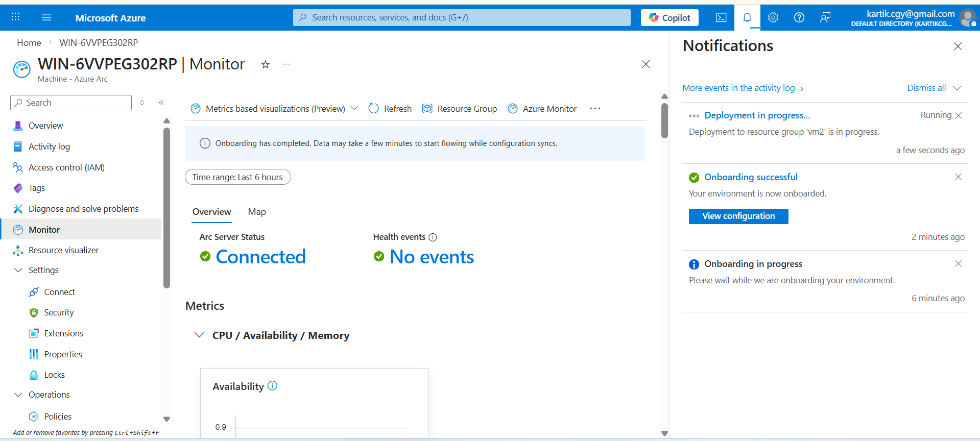Open Resource Group from toolbar
Image resolution: width=980 pixels, height=441 pixels.
[x=460, y=109]
